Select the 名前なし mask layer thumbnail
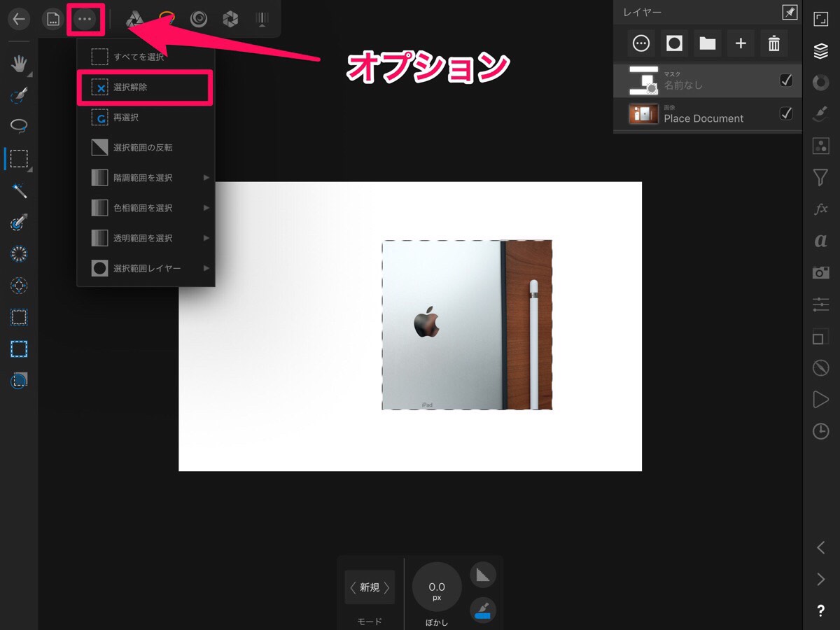 (x=643, y=80)
